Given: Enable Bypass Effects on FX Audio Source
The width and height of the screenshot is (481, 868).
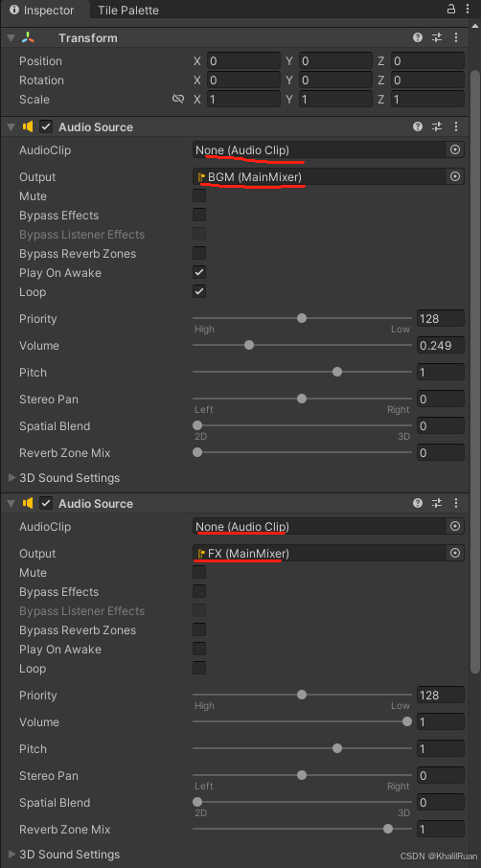Looking at the screenshot, I should 199,591.
